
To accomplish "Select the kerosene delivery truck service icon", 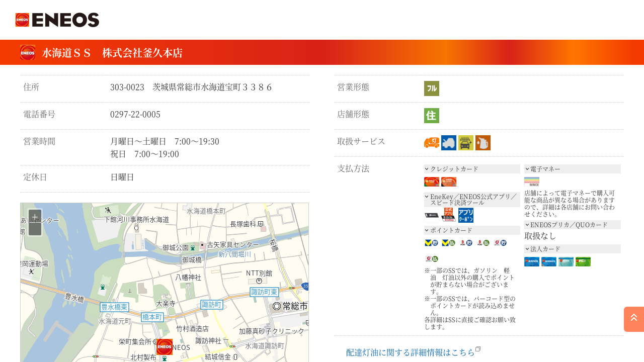I will coord(432,143).
